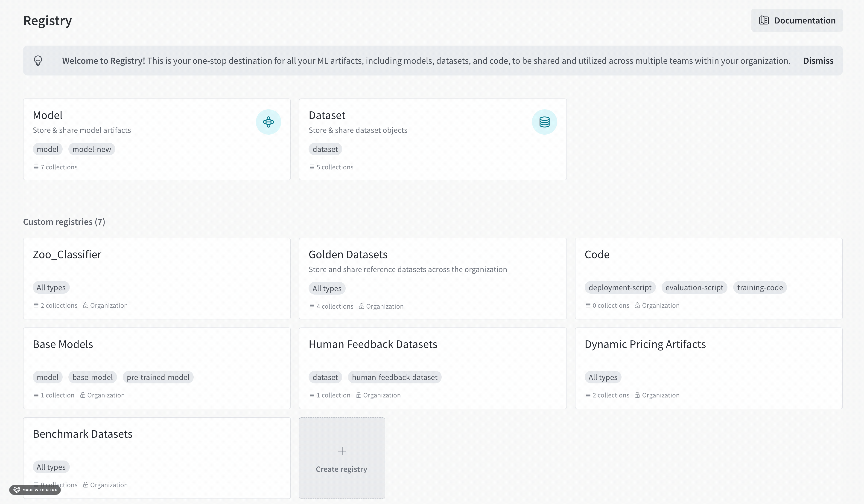Click the lock icon on the Code registry card

pyautogui.click(x=637, y=305)
